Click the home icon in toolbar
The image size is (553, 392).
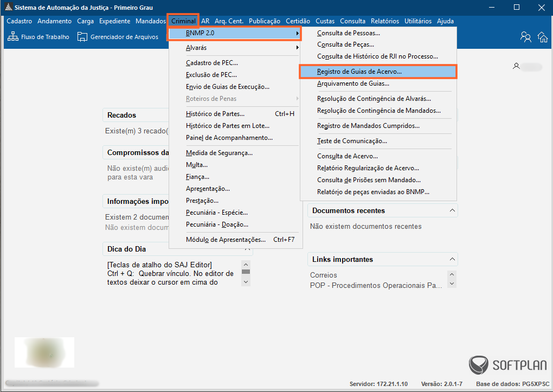543,37
